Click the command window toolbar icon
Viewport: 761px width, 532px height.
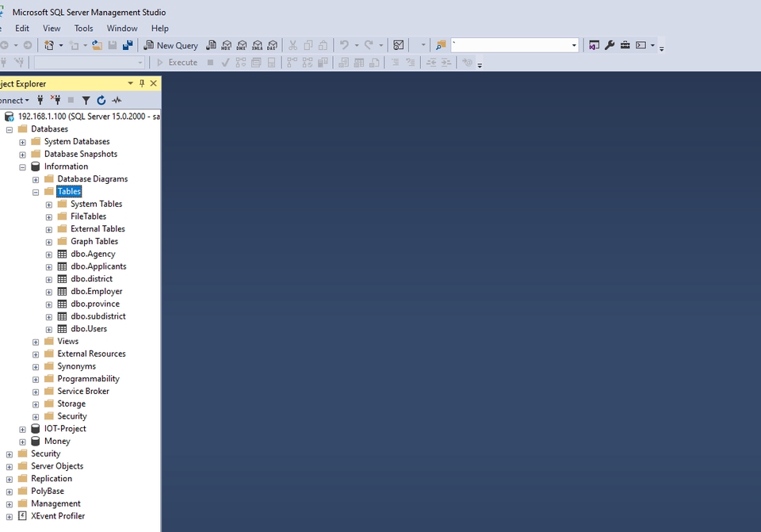point(641,45)
